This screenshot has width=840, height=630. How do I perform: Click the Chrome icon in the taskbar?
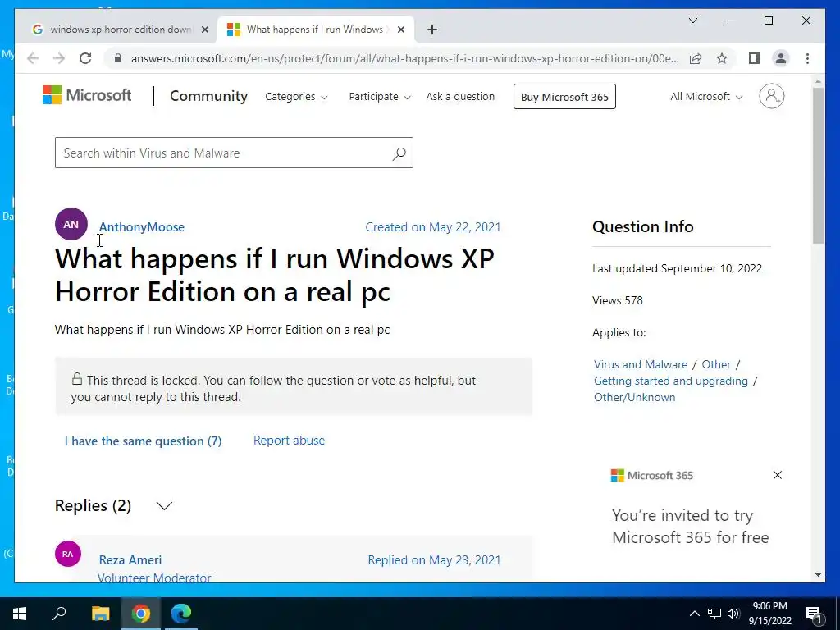(x=141, y=613)
